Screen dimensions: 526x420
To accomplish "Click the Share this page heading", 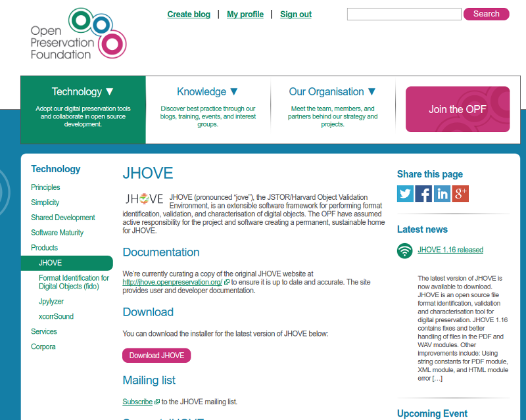I will coord(430,174).
